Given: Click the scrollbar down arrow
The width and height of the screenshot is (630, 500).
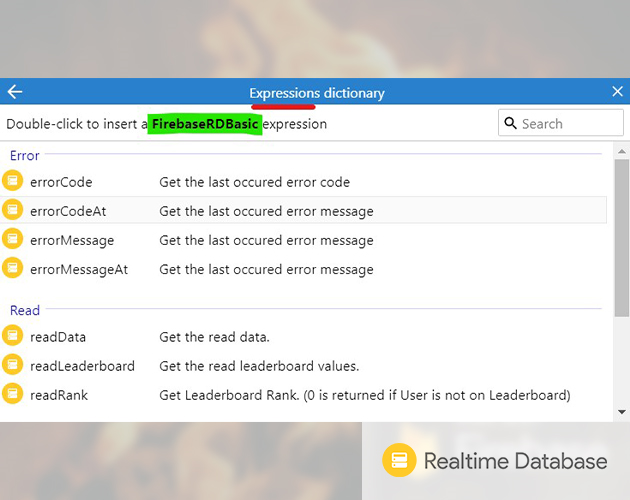Looking at the screenshot, I should 622,411.
